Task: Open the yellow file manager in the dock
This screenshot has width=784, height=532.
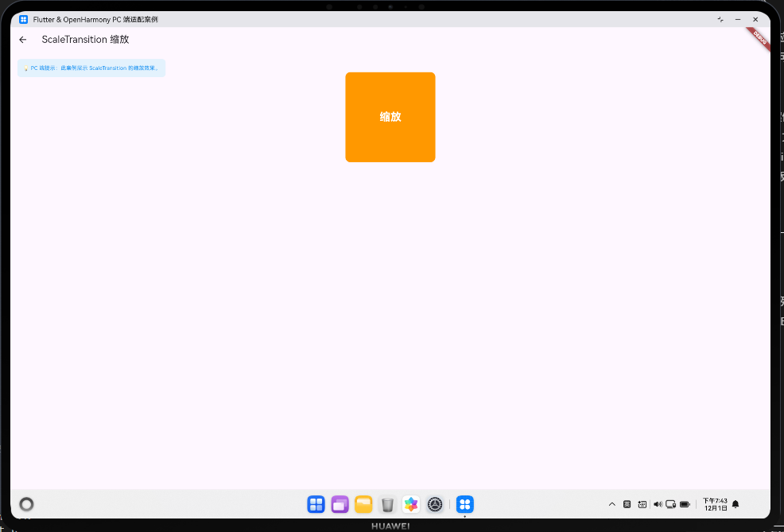Action: coord(363,504)
